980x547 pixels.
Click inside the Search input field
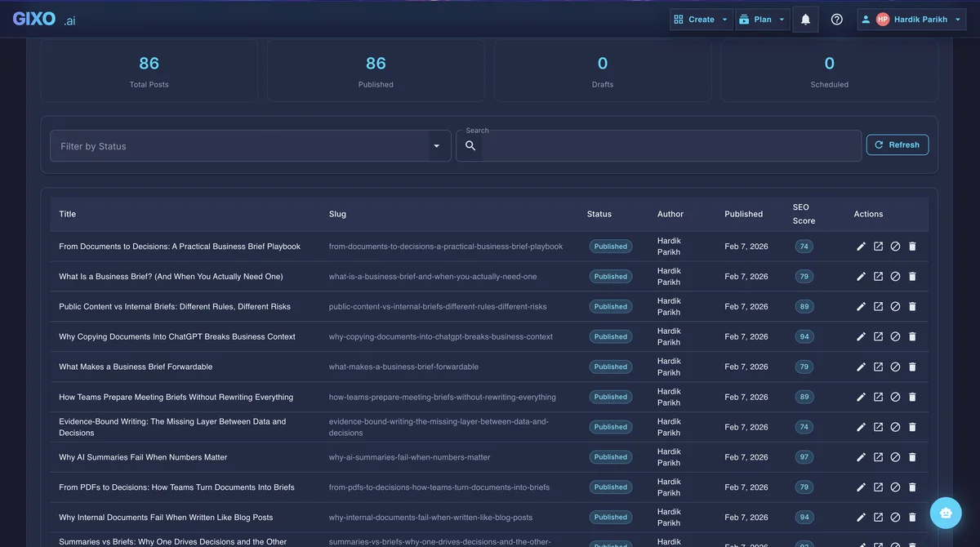tap(653, 145)
